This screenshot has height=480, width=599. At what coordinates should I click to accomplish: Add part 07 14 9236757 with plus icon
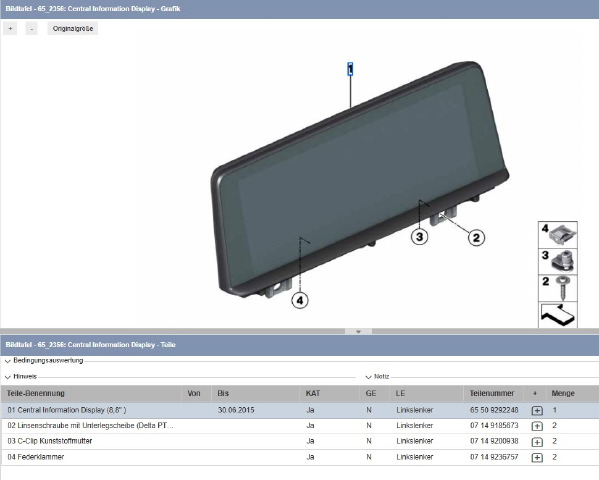coord(537,457)
